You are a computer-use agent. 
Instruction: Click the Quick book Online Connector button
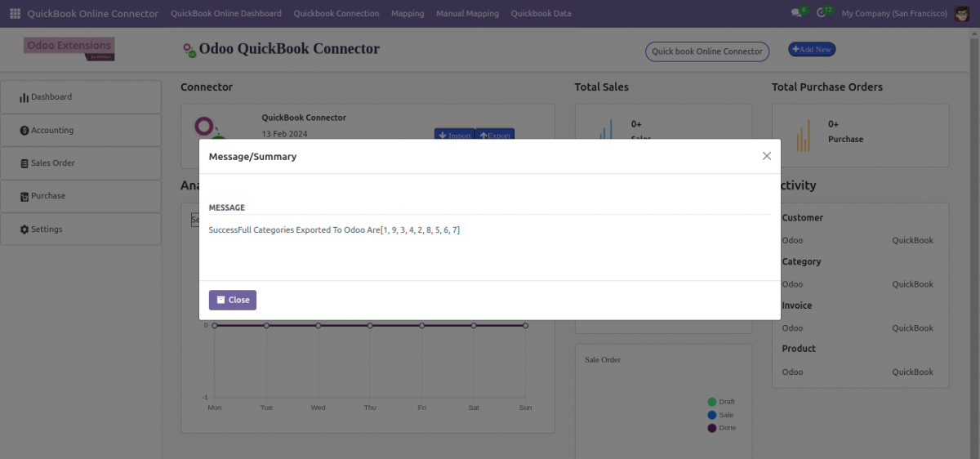pyautogui.click(x=707, y=51)
